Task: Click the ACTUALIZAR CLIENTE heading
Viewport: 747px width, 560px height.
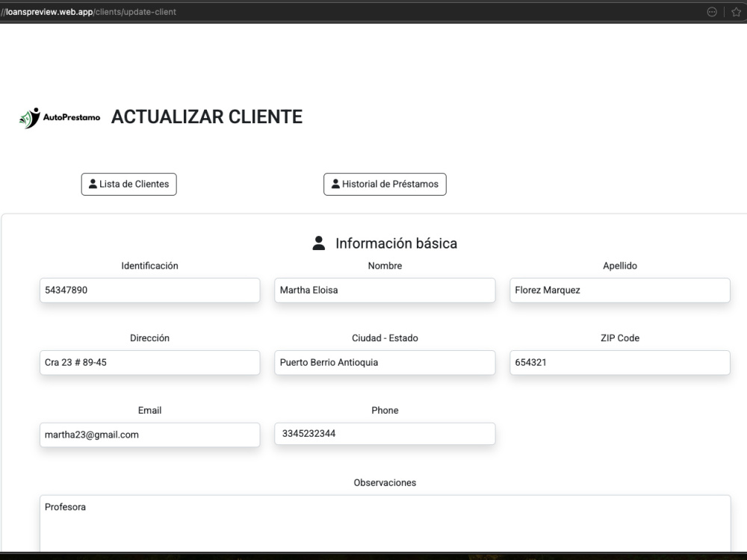Action: [x=207, y=116]
